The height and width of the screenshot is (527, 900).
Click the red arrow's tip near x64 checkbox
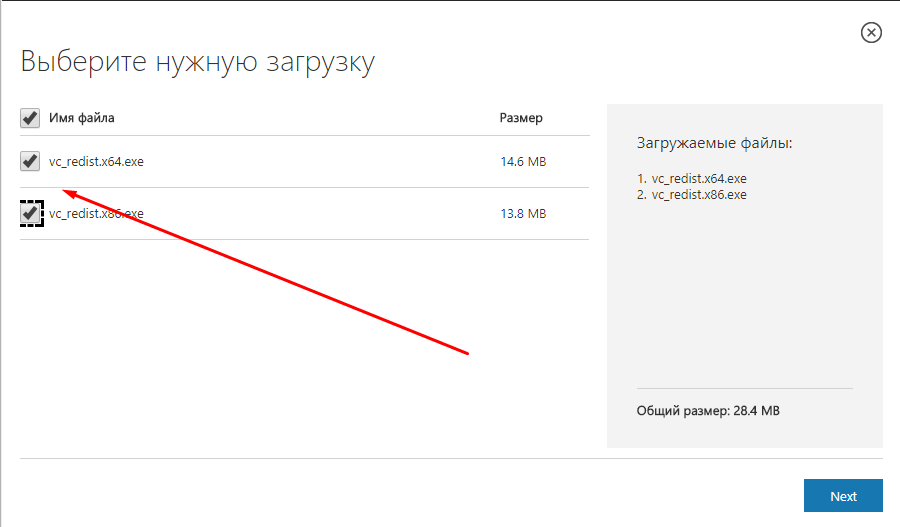[65, 192]
